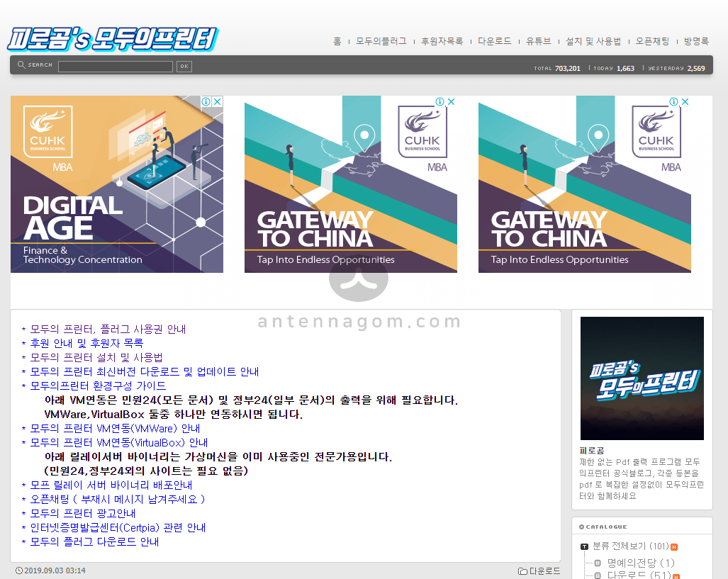The height and width of the screenshot is (579, 728).
Task: Open link 오픈채팅 ( 부재시 메시지 남겨주세요 )
Action: tap(118, 499)
